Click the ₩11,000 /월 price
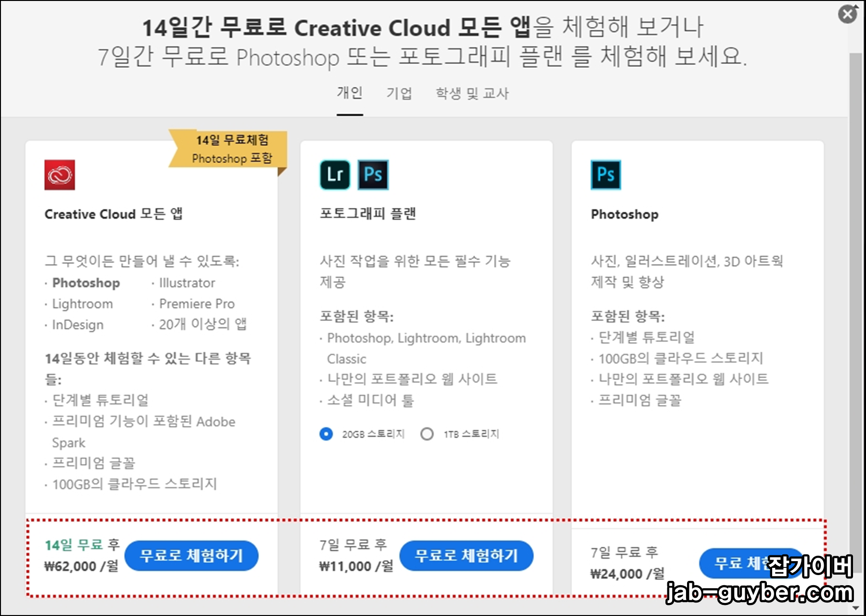Viewport: 866px width, 616px height. coord(356,566)
